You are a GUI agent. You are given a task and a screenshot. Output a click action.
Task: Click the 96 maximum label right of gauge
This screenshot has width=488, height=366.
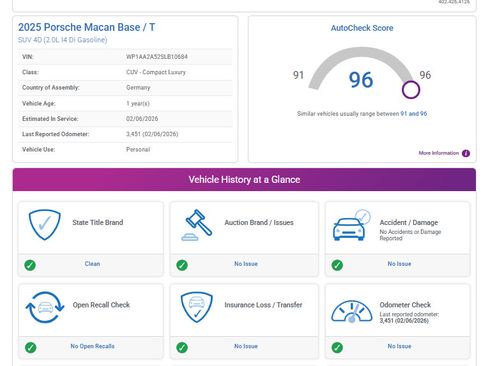[x=425, y=75]
